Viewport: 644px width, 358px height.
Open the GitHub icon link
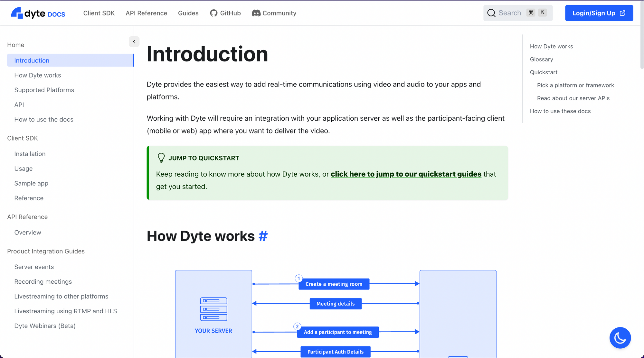tap(213, 13)
